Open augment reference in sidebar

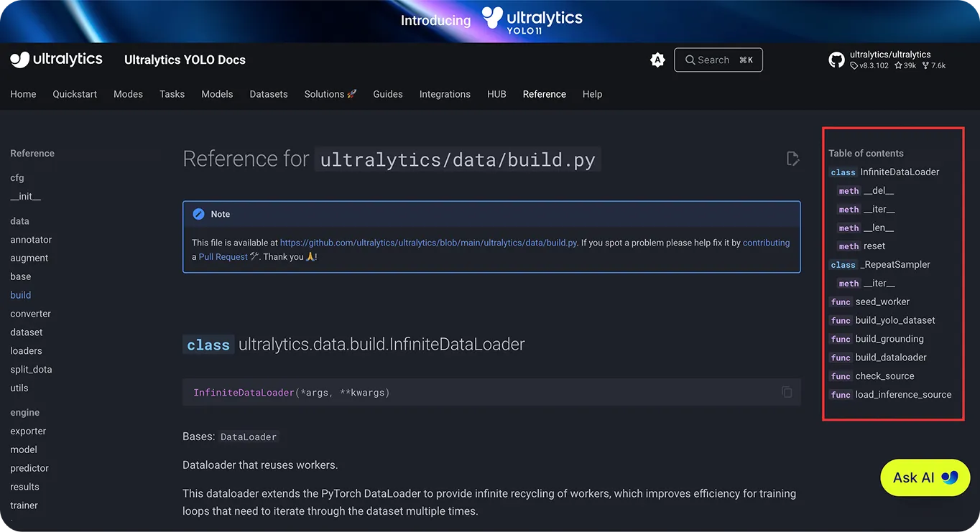coord(29,258)
